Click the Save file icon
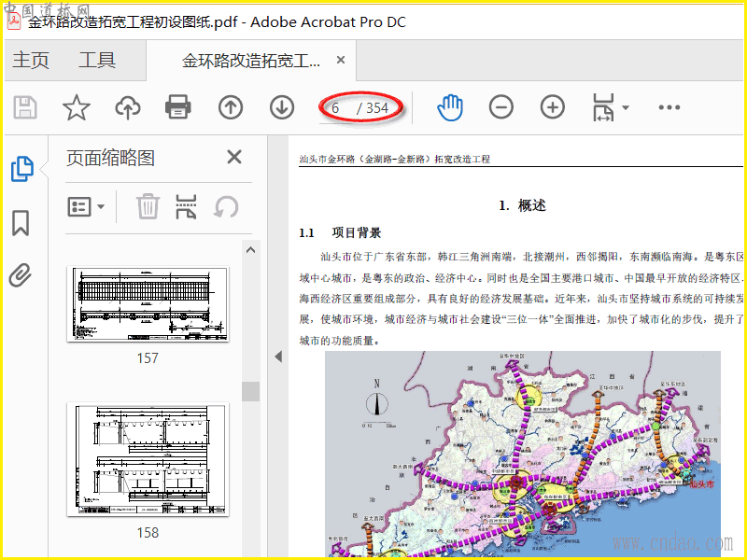747x560 pixels. pyautogui.click(x=25, y=107)
